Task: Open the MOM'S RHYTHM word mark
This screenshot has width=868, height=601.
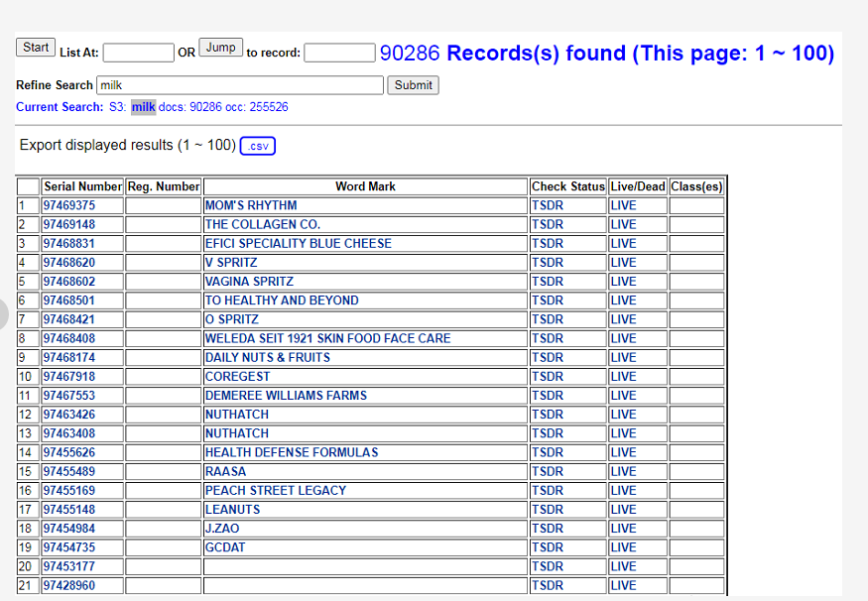Action: pyautogui.click(x=251, y=205)
